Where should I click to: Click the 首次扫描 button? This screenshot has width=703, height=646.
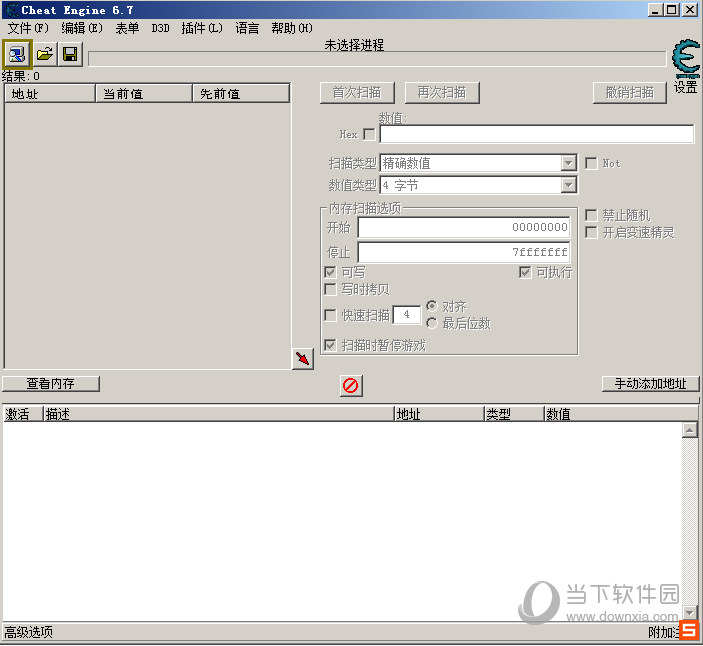pos(357,93)
